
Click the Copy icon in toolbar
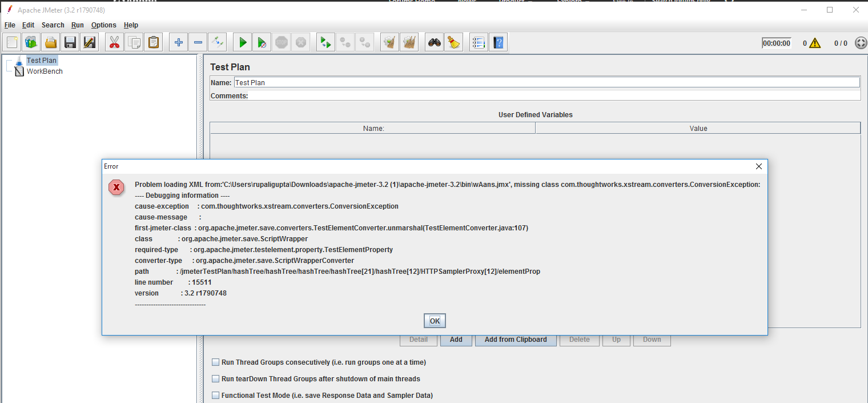pos(134,42)
